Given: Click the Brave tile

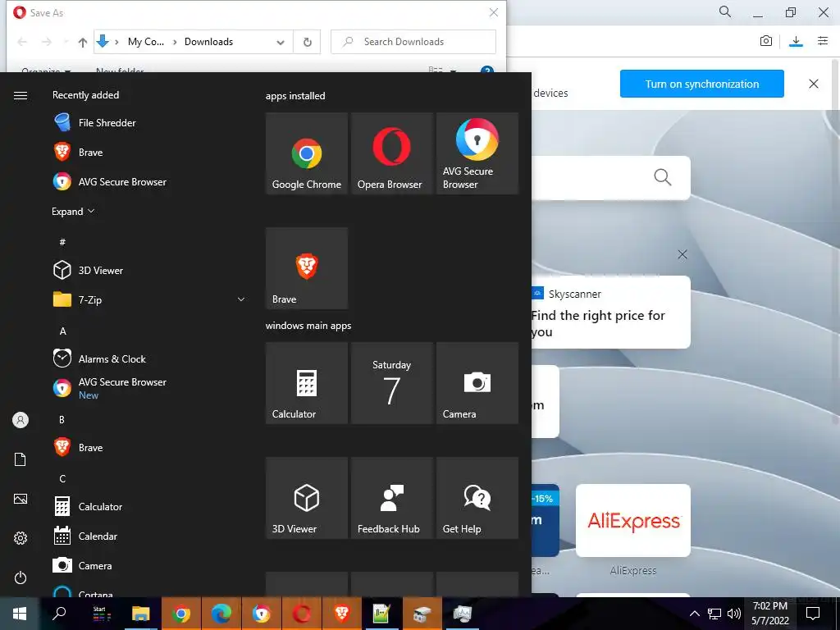Looking at the screenshot, I should [x=307, y=268].
